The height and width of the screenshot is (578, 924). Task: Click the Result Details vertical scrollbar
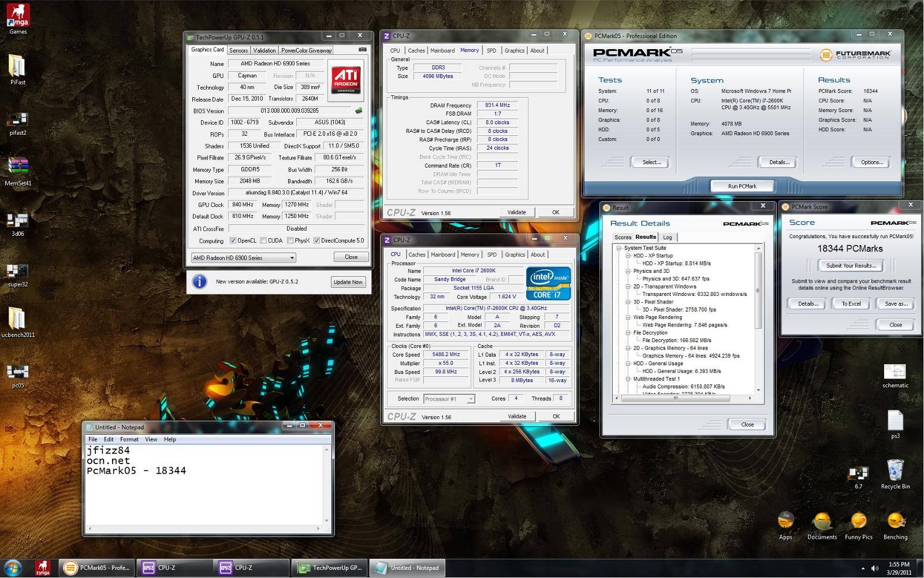pos(759,319)
